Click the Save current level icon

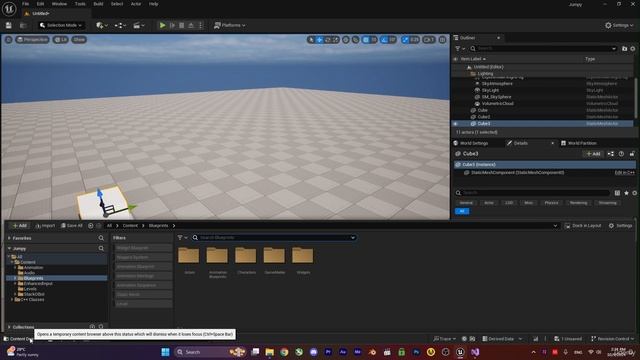[9, 25]
